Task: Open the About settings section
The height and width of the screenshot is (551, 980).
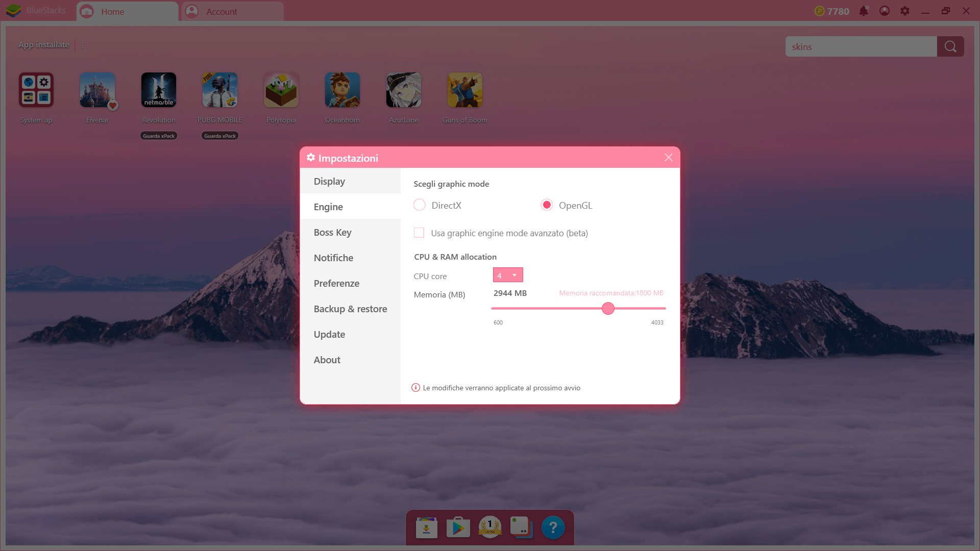Action: point(350,360)
